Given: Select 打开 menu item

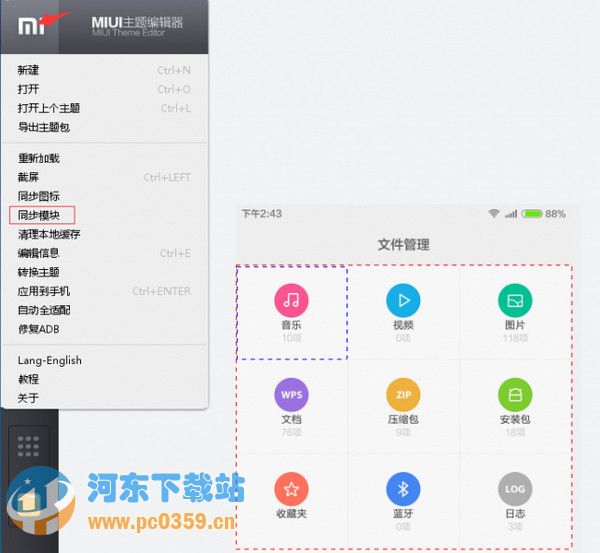Looking at the screenshot, I should [x=104, y=89].
